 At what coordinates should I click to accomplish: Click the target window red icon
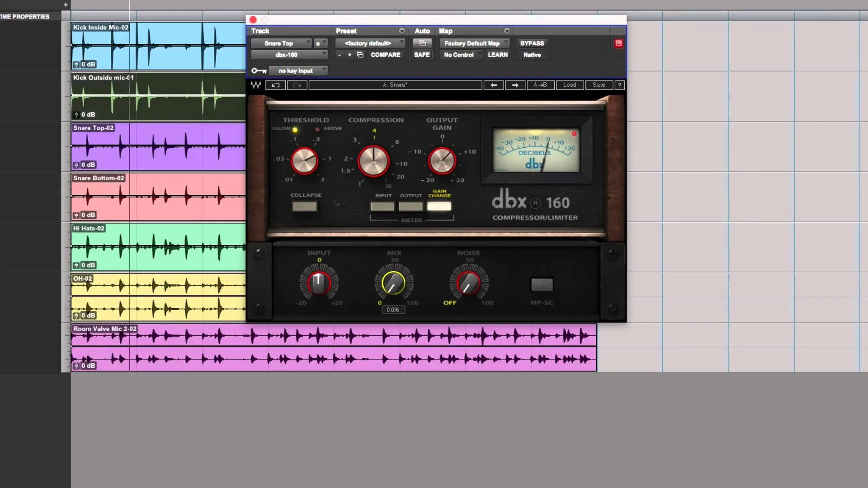(618, 43)
